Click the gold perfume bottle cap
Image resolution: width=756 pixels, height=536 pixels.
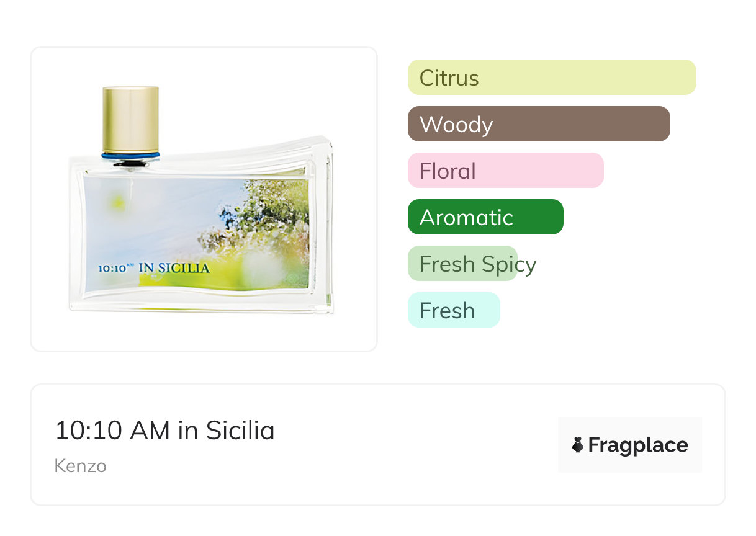130,118
